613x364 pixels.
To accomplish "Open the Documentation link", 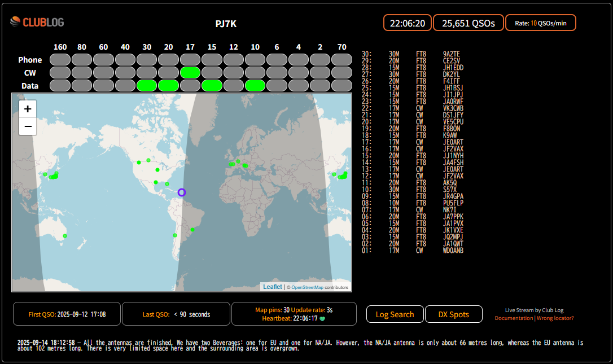I will 514,318.
